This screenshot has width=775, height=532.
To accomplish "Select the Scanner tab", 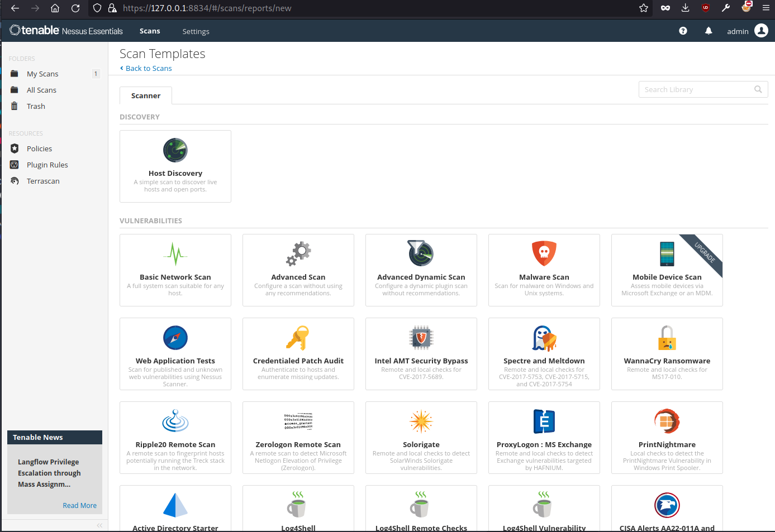I will click(x=146, y=96).
